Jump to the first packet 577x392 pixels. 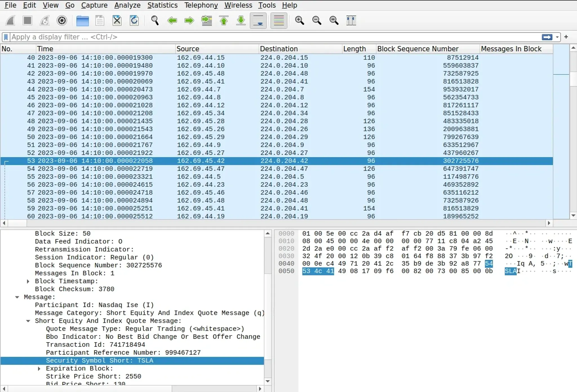(224, 21)
